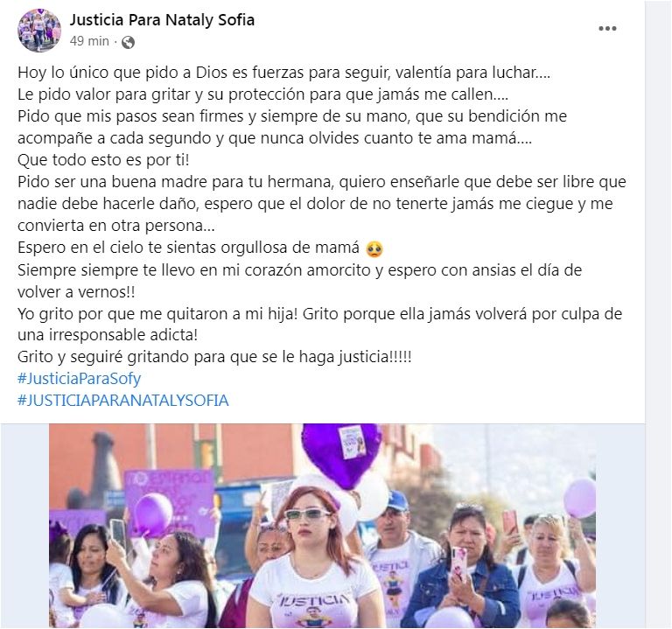Viewport: 672px width, 629px height.
Task: Follow the #JusticiaParaSofy hashtag
Action: point(80,378)
